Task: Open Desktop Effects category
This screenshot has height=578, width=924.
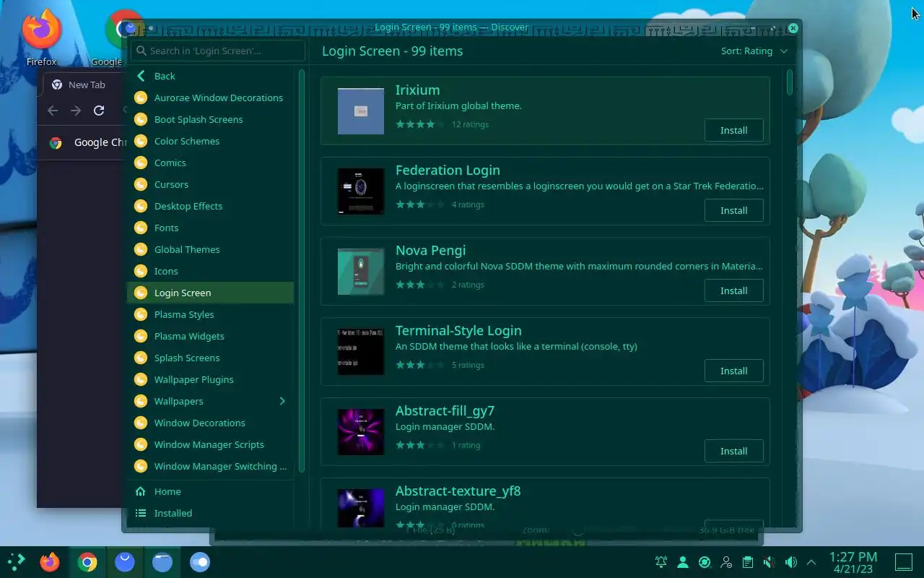Action: pyautogui.click(x=210, y=206)
